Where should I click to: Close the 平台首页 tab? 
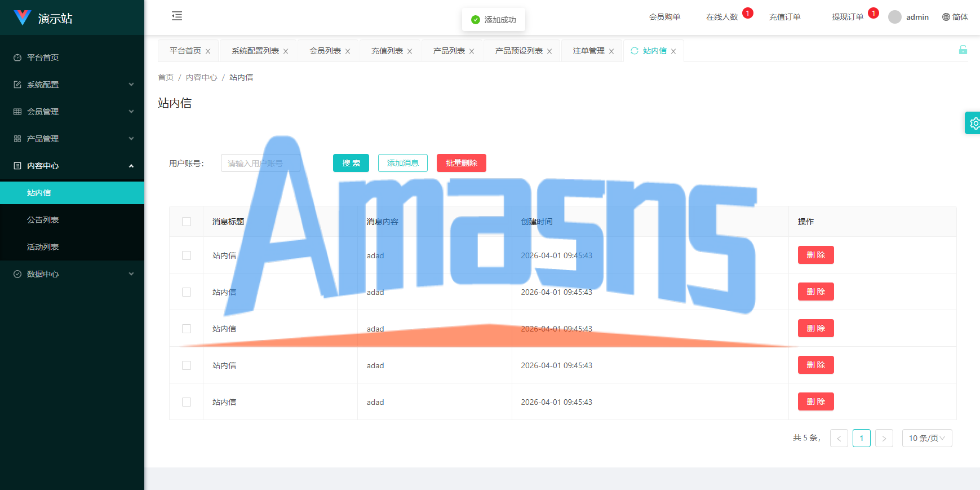208,51
